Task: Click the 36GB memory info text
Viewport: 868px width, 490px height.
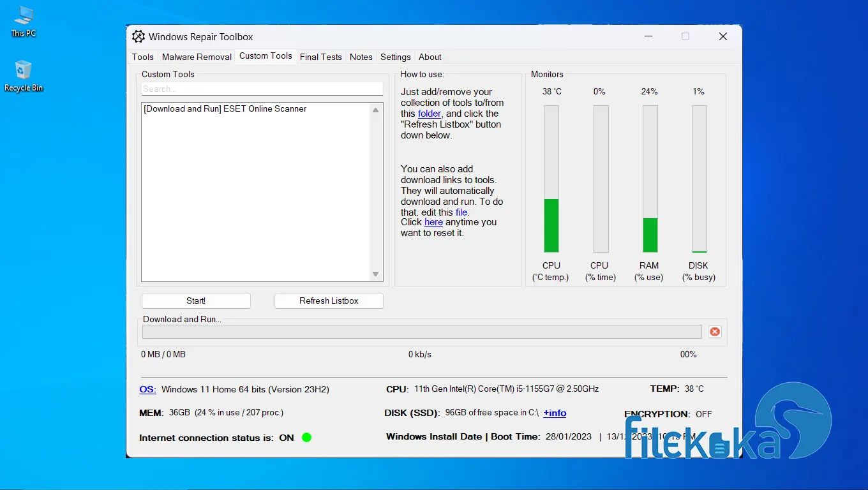Action: tap(227, 413)
